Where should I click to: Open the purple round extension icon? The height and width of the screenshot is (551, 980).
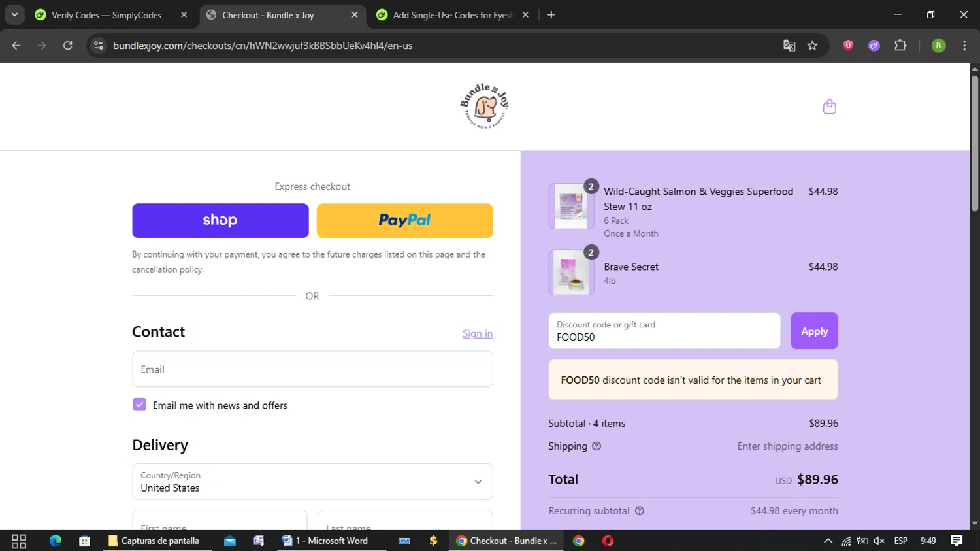[x=874, y=46]
